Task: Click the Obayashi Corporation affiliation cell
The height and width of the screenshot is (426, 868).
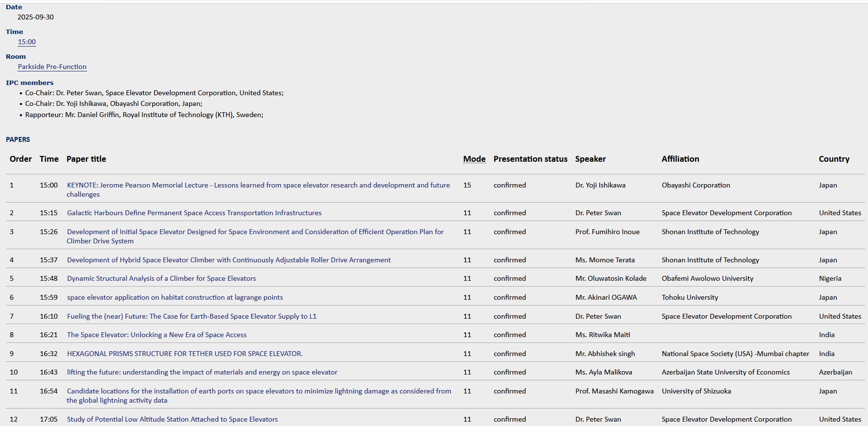Action: pos(696,185)
